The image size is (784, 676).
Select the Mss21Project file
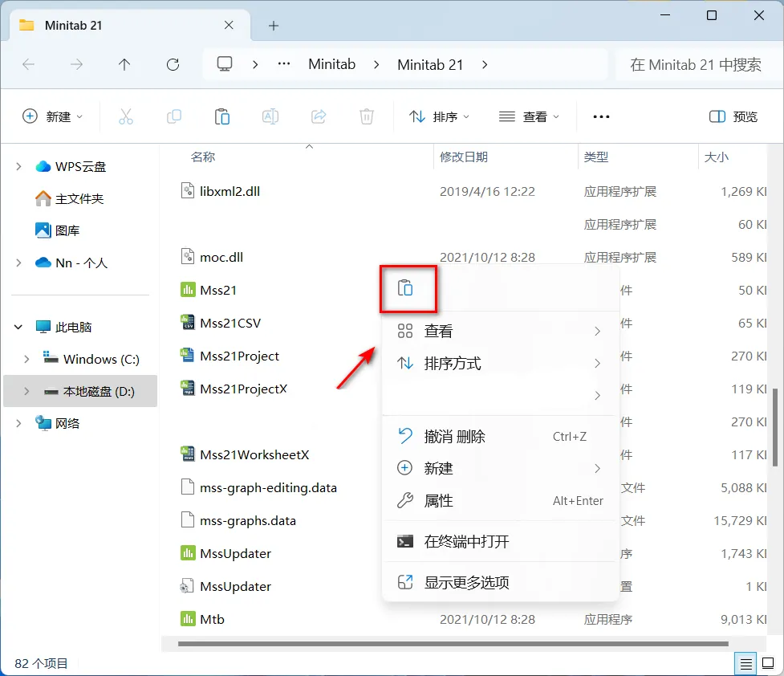[x=230, y=356]
